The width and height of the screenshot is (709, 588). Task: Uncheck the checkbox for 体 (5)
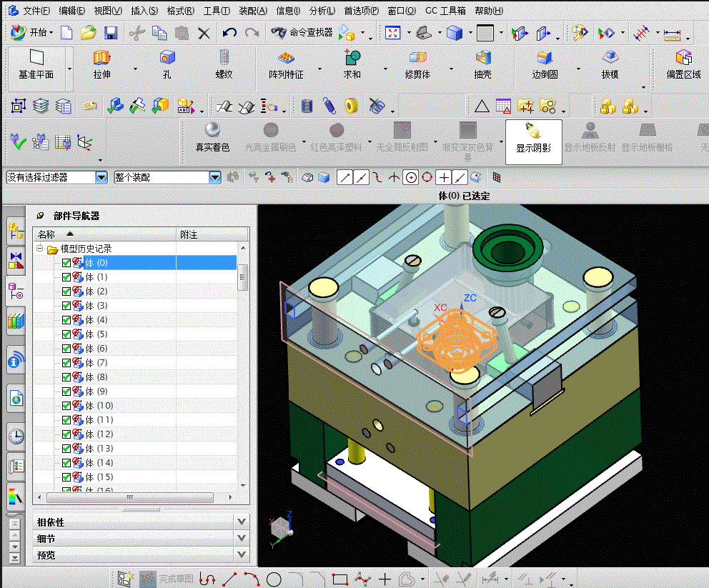(x=66, y=334)
